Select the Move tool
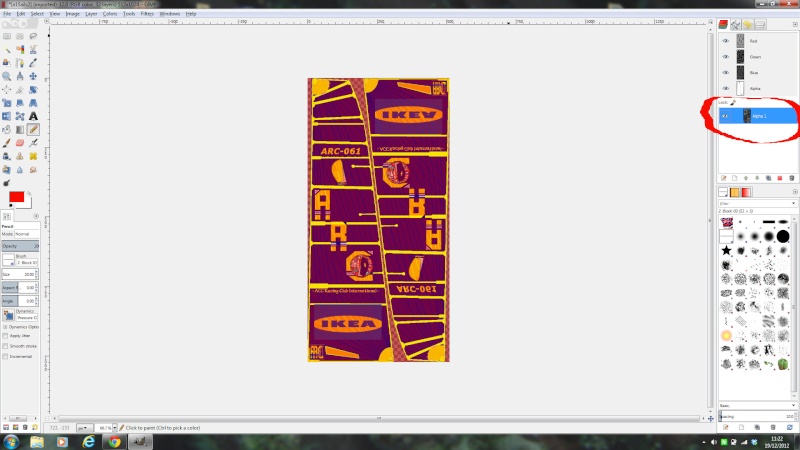The height and width of the screenshot is (450, 800). (x=33, y=76)
